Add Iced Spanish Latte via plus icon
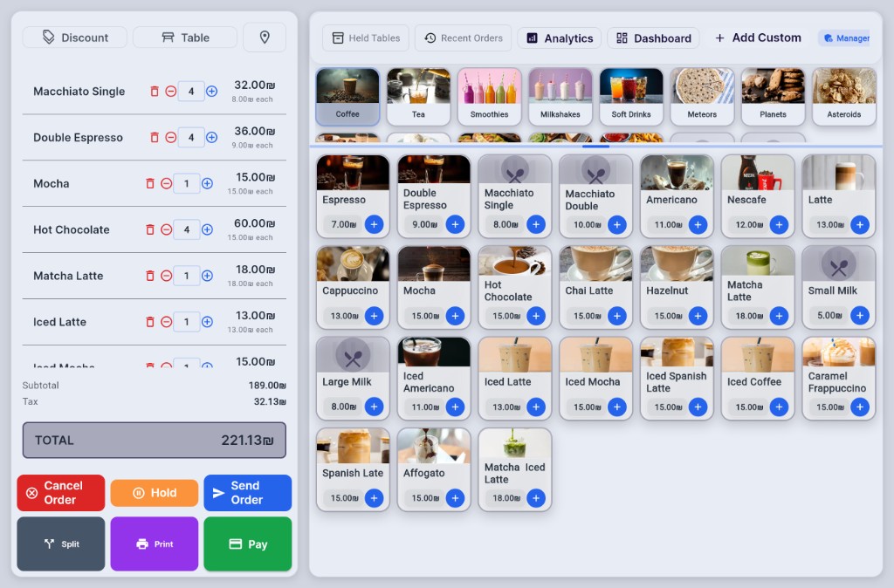The height and width of the screenshot is (588, 894). coord(698,407)
